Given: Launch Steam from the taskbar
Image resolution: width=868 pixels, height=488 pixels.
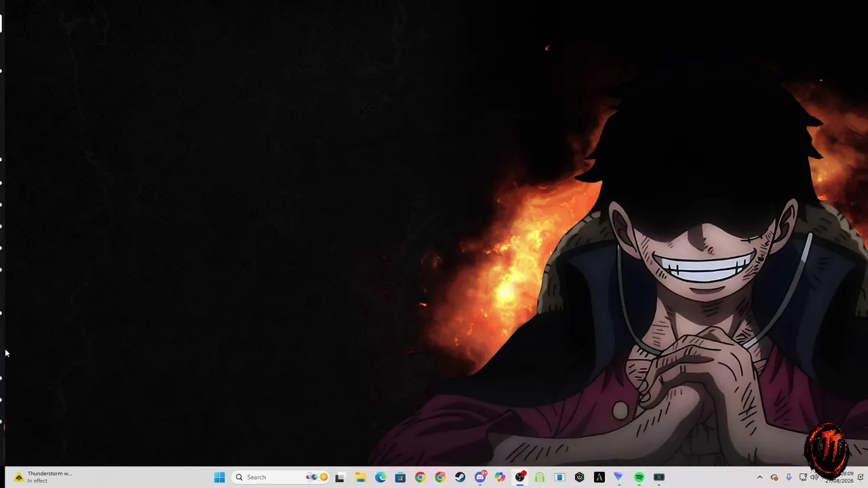Looking at the screenshot, I should point(460,477).
